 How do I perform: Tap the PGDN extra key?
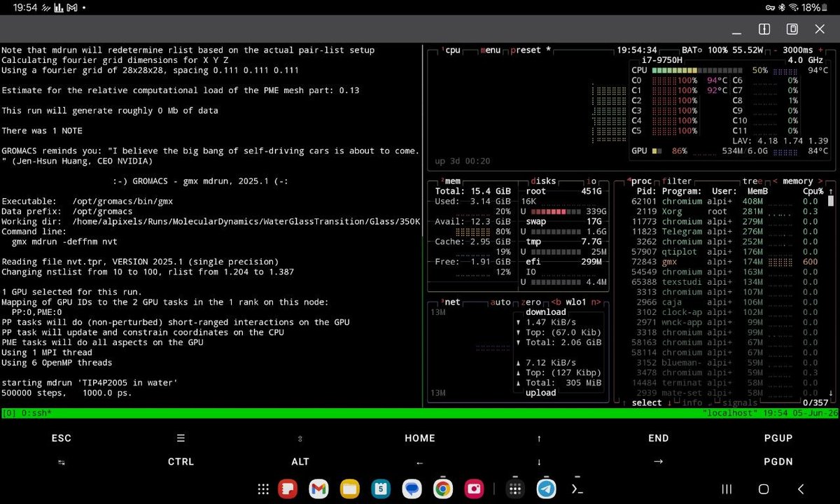coord(778,461)
